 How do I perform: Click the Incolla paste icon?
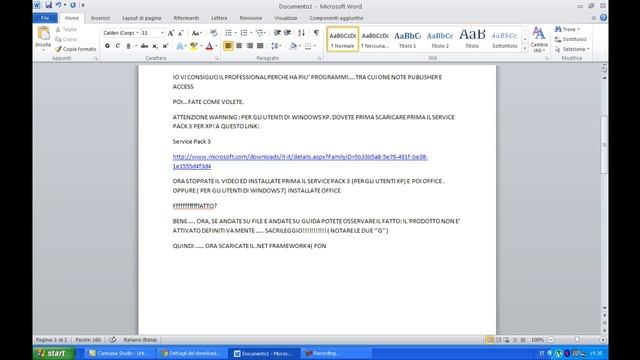point(43,33)
